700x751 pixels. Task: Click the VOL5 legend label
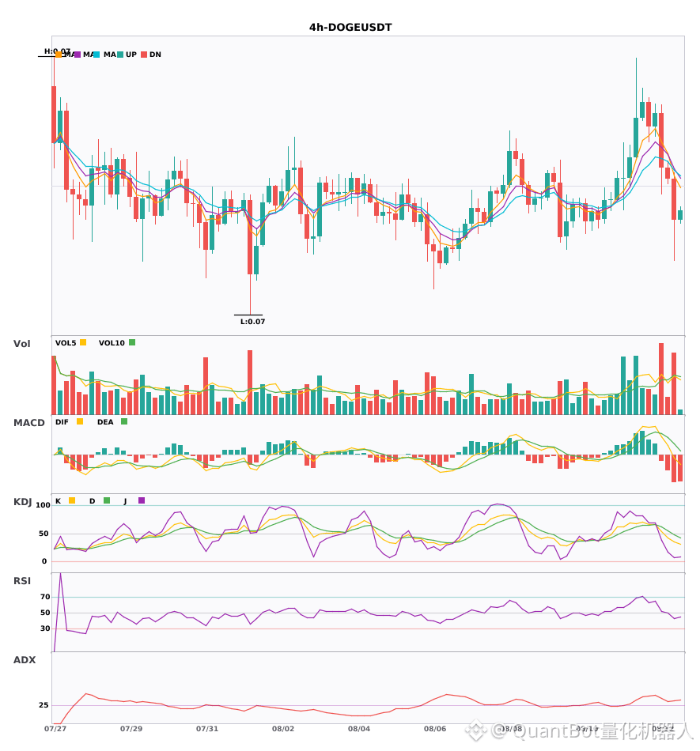coord(66,343)
